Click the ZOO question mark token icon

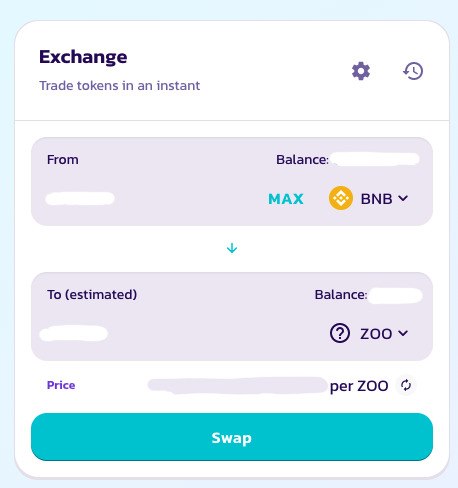(340, 333)
